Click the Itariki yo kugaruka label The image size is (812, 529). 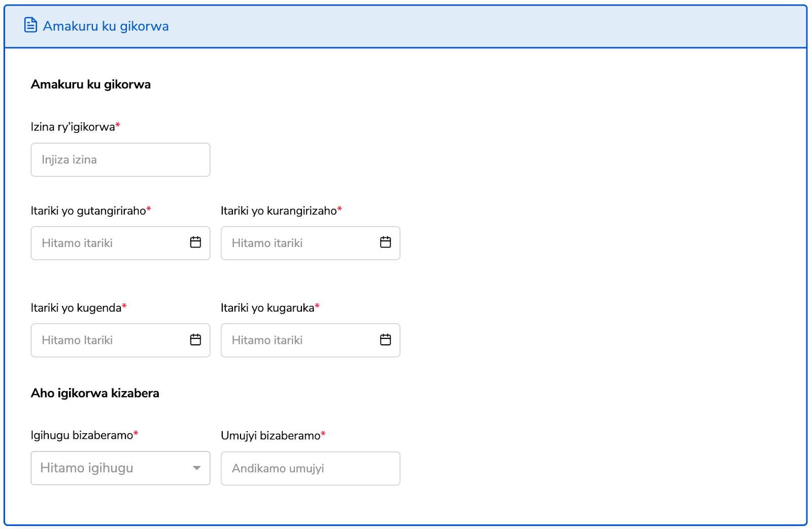[267, 308]
